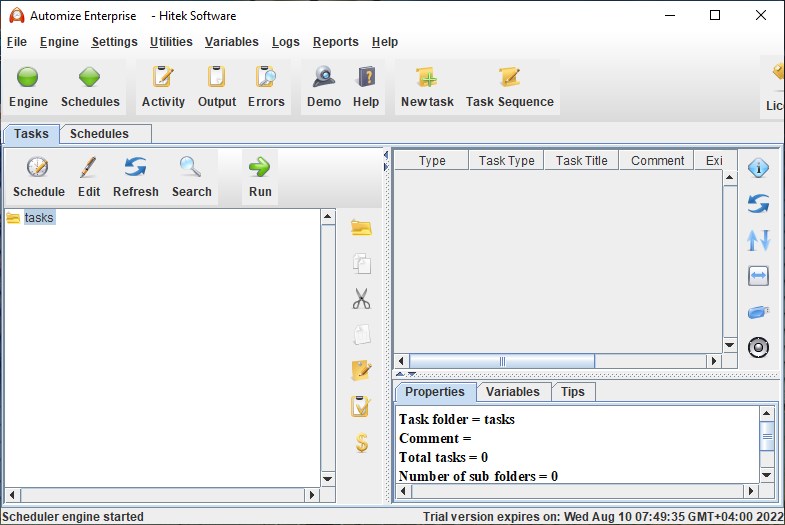
Task: Open the File menu
Action: click(17, 42)
